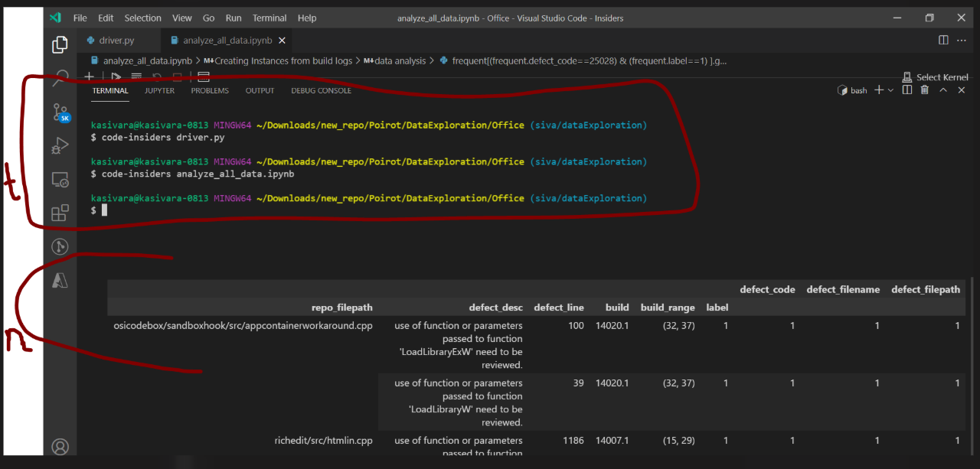
Task: Click 'code-insiders driver.py' terminal line
Action: [x=163, y=137]
